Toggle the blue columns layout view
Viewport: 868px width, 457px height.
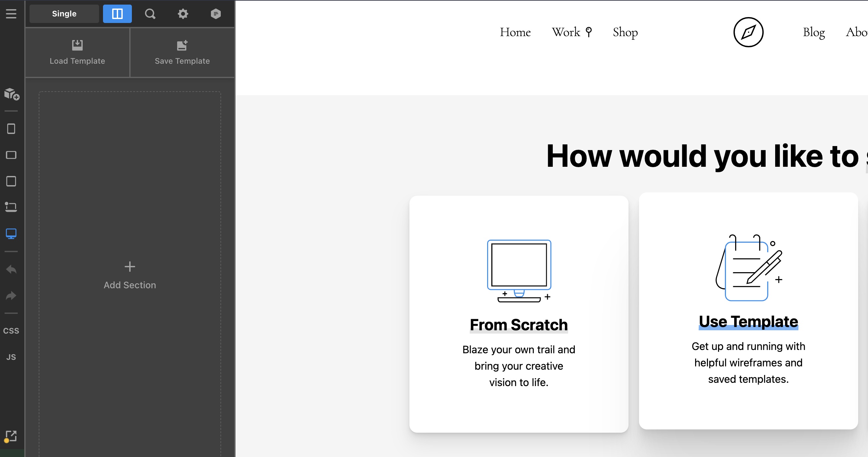(x=117, y=14)
